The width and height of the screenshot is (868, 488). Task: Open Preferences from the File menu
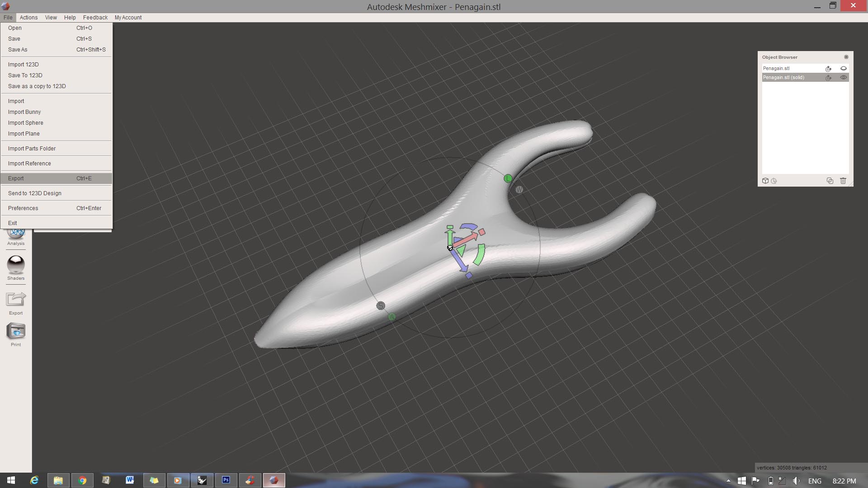[x=56, y=208]
